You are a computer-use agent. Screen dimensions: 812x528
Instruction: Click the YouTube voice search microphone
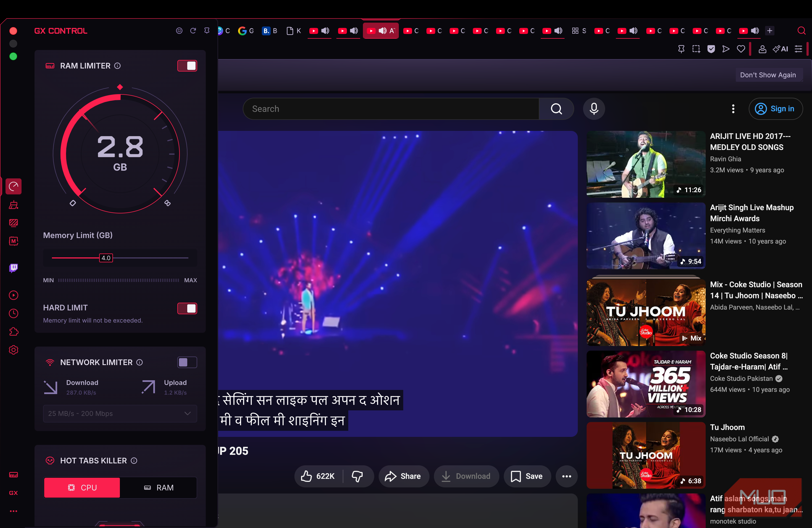click(594, 109)
